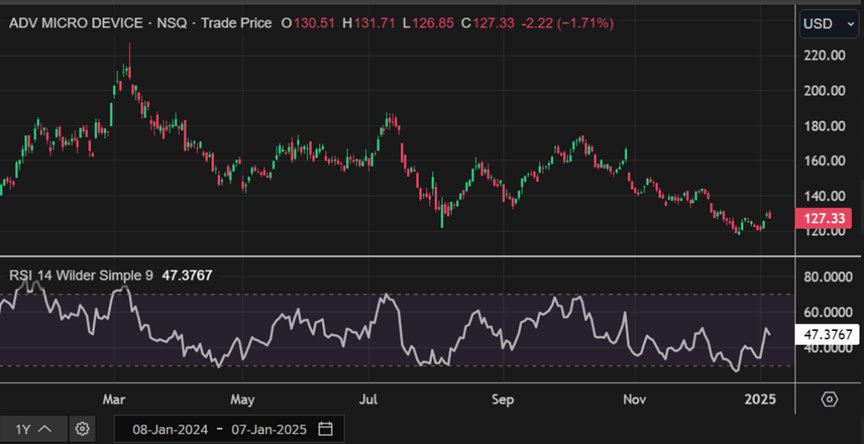The image size is (864, 444).
Task: Select the 08-Jan-2024 start date field
Action: [170, 430]
